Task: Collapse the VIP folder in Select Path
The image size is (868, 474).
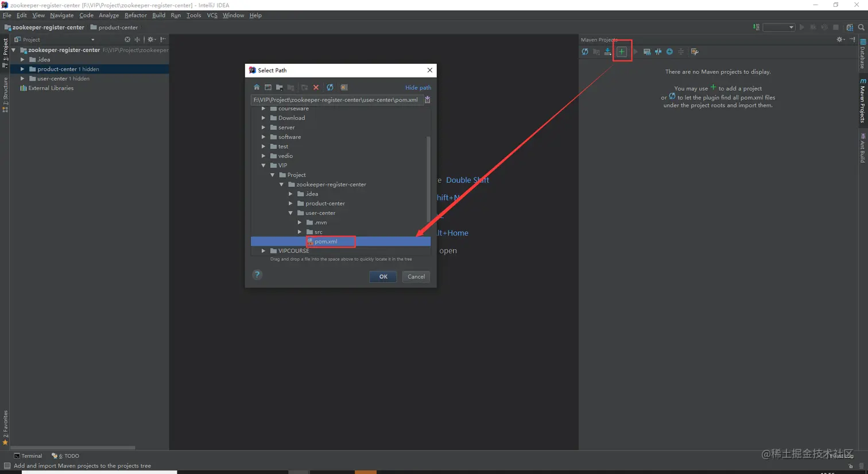Action: [263, 165]
